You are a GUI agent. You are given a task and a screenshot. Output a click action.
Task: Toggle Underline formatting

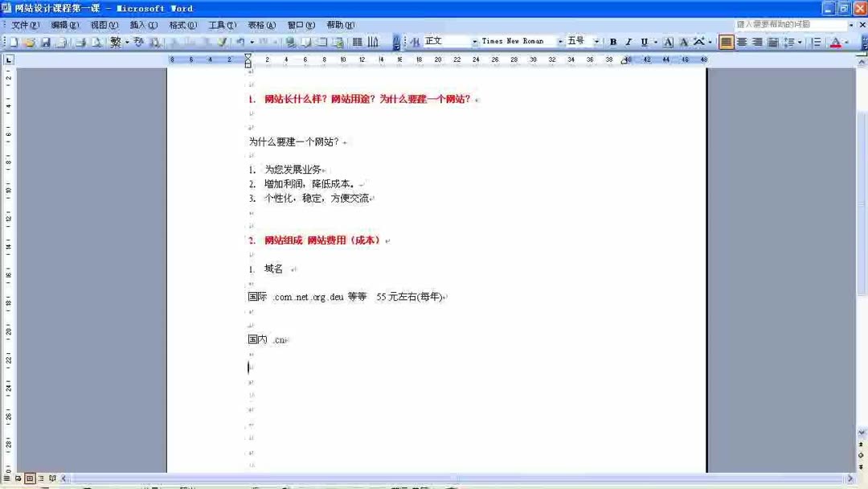tap(645, 41)
